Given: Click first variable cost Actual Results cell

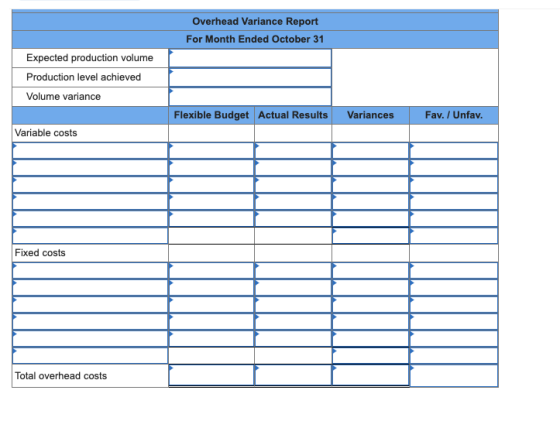Looking at the screenshot, I should click(x=293, y=150).
